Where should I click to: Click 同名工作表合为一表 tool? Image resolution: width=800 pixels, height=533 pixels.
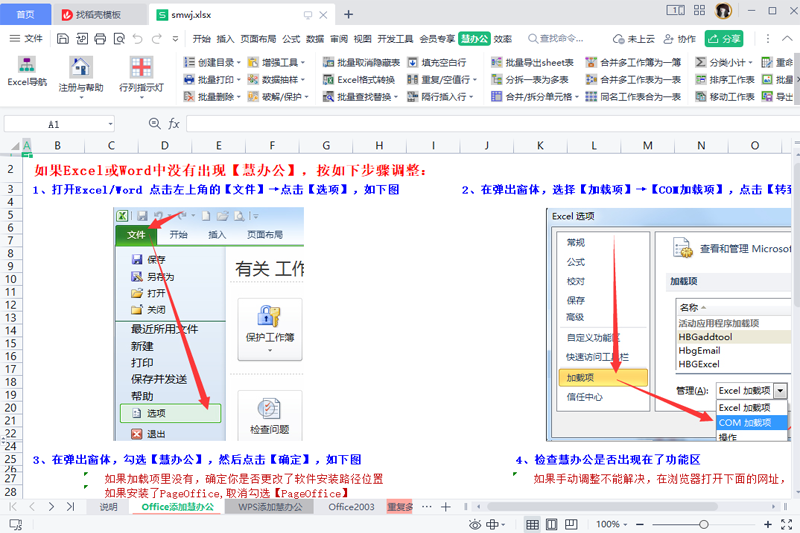(x=633, y=96)
